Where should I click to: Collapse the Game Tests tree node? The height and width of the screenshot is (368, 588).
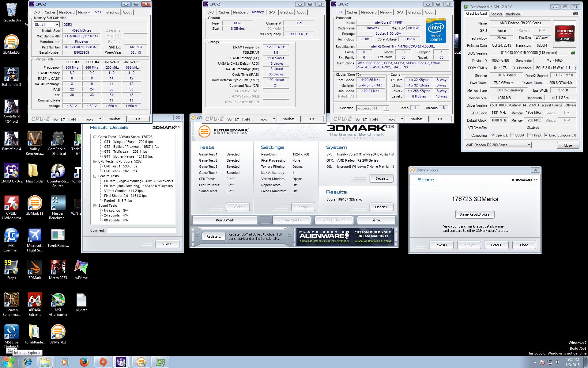95,137
